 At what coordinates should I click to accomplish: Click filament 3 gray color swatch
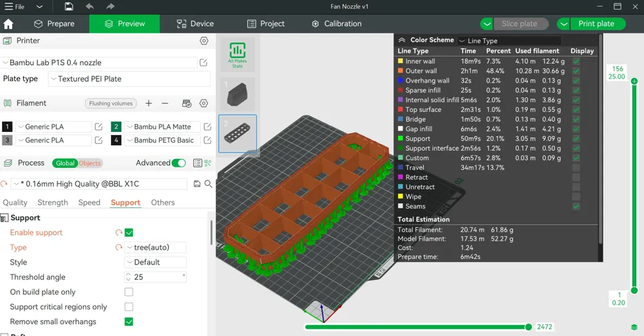7,140
